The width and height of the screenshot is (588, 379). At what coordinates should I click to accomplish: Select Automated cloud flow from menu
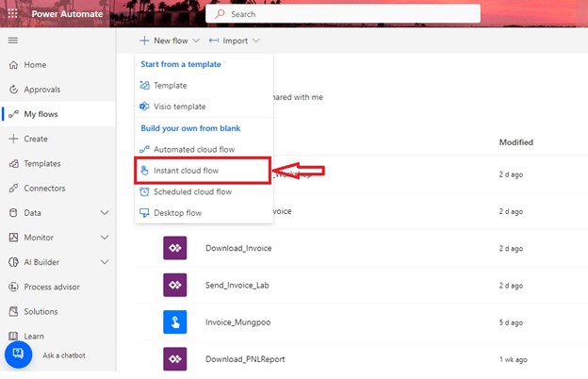click(x=194, y=149)
